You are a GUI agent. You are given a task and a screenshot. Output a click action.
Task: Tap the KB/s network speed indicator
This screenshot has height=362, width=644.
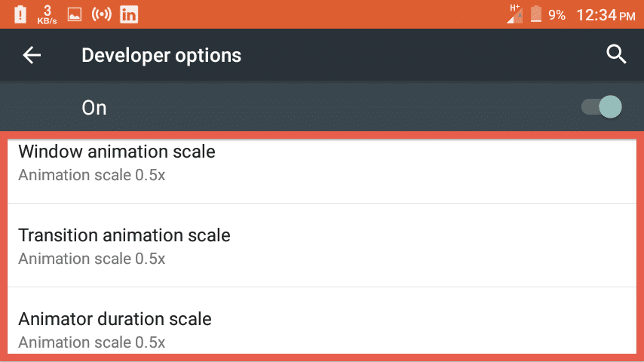click(x=48, y=15)
